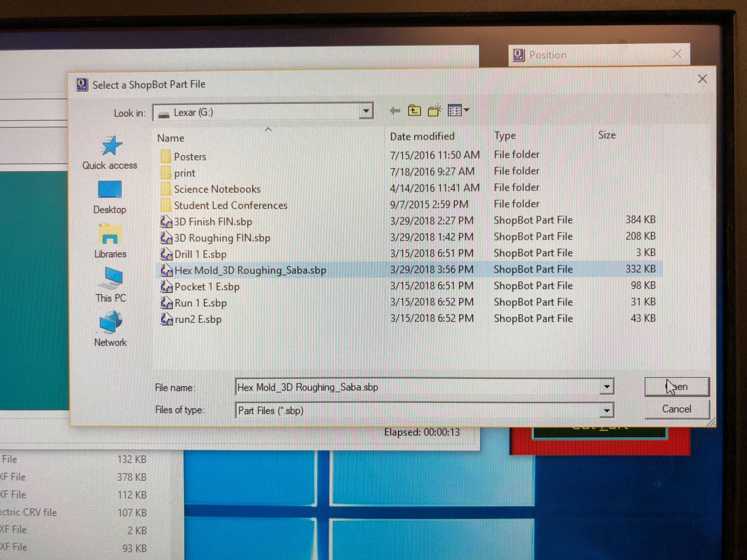Click the 3/29/2018 3:56 PM date cell

[432, 269]
